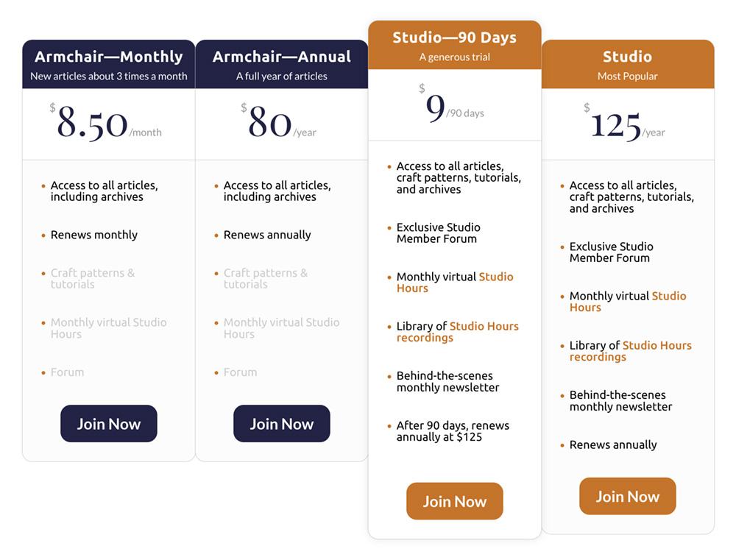736x560 pixels.
Task: Click the $8.50 per month price
Action: click(105, 124)
